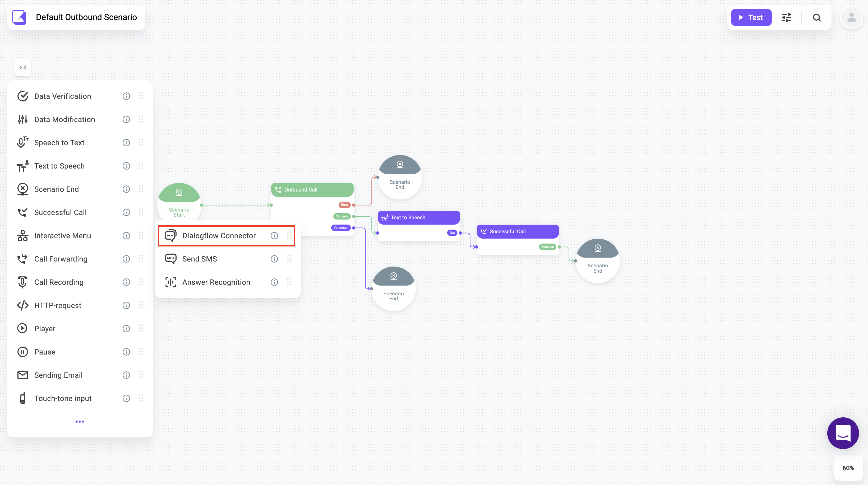Show info for Pause block

pyautogui.click(x=126, y=352)
